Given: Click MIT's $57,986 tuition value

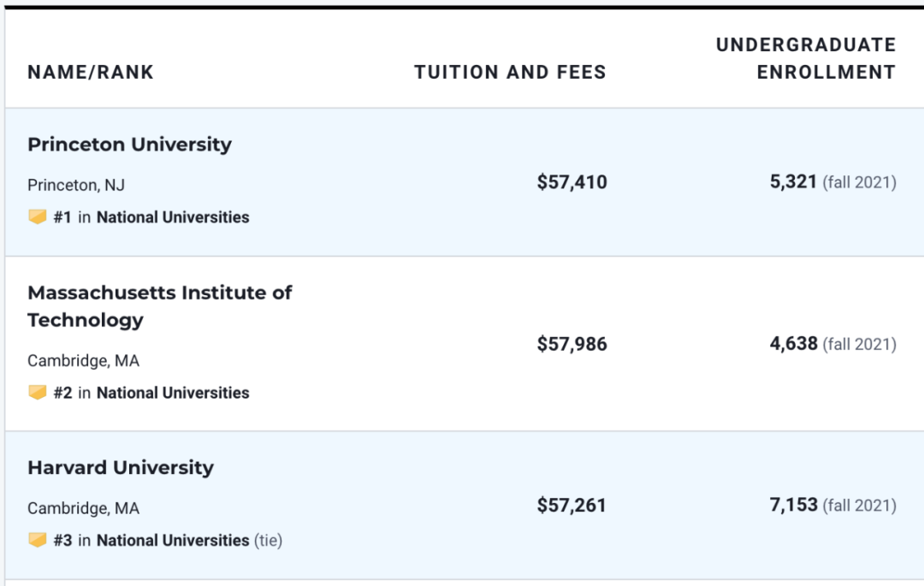Looking at the screenshot, I should 572,344.
